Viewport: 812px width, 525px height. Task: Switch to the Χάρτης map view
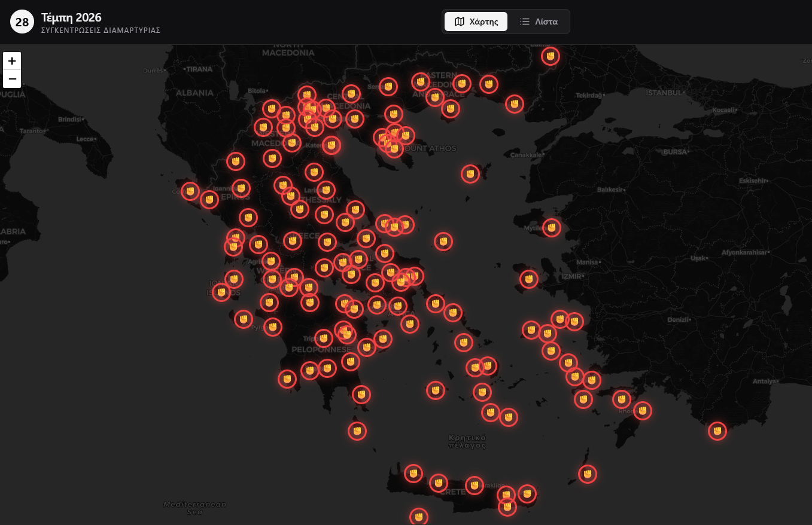point(476,22)
